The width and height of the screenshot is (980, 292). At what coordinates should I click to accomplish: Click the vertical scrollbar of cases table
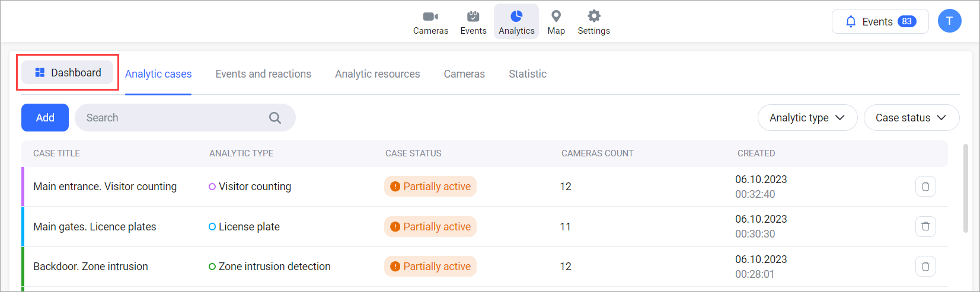click(966, 188)
